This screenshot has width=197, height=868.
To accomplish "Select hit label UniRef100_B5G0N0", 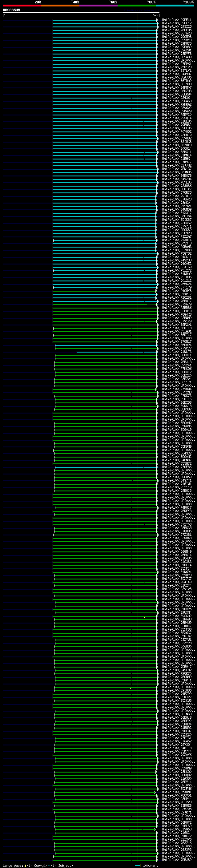I will pyautogui.click(x=176, y=423).
